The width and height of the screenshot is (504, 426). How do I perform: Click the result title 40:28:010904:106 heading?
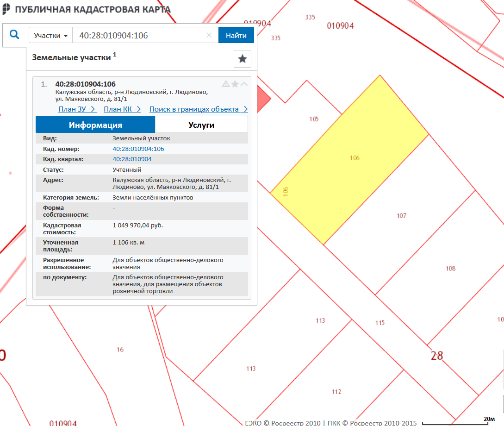point(85,84)
